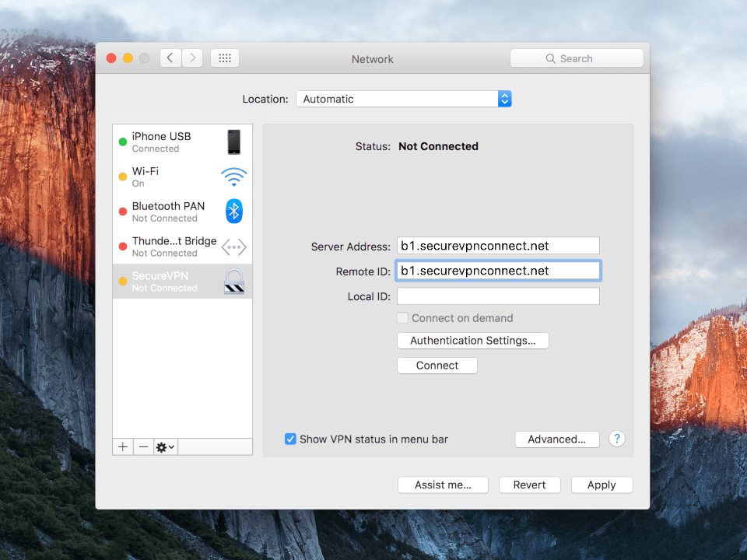Image resolution: width=747 pixels, height=560 pixels.
Task: Enable Connect on demand
Action: point(402,317)
